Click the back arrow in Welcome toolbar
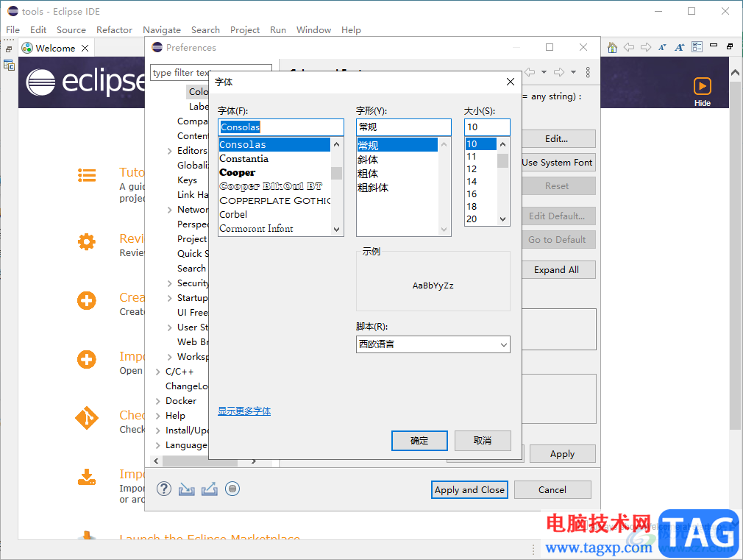 [629, 47]
